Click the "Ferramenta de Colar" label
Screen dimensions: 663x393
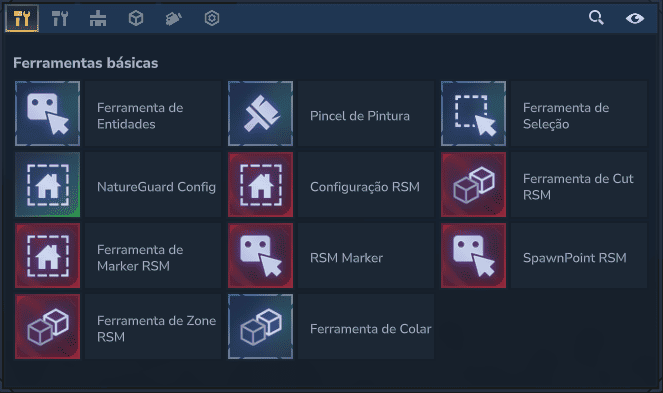click(371, 329)
